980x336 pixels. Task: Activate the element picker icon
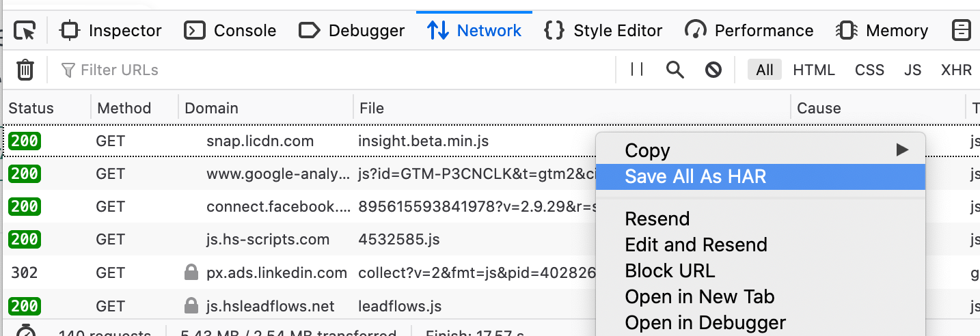point(25,31)
